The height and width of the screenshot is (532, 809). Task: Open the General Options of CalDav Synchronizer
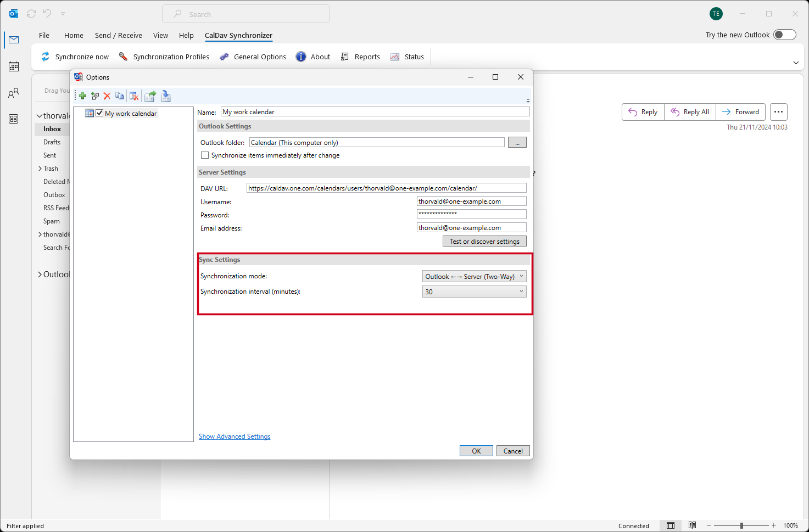coord(252,57)
